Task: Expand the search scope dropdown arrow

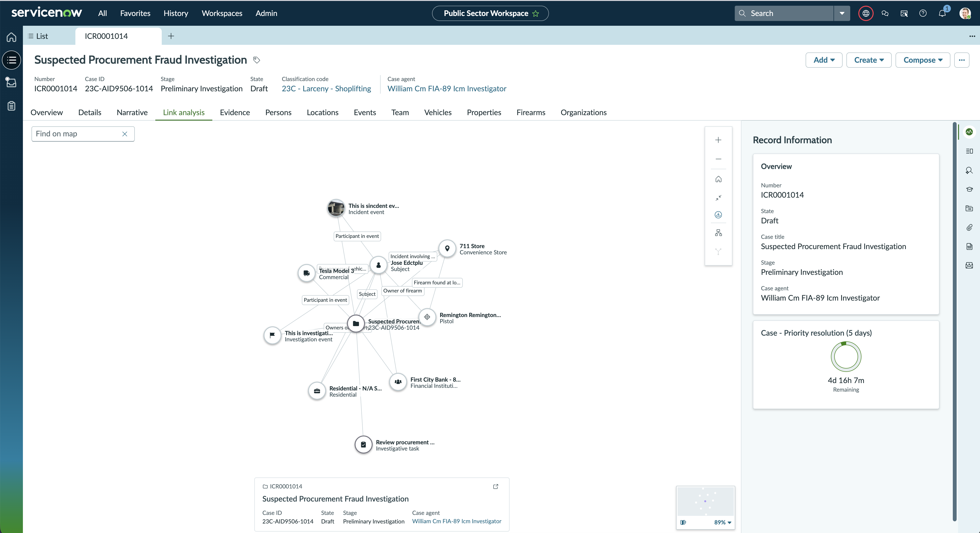Action: tap(842, 13)
